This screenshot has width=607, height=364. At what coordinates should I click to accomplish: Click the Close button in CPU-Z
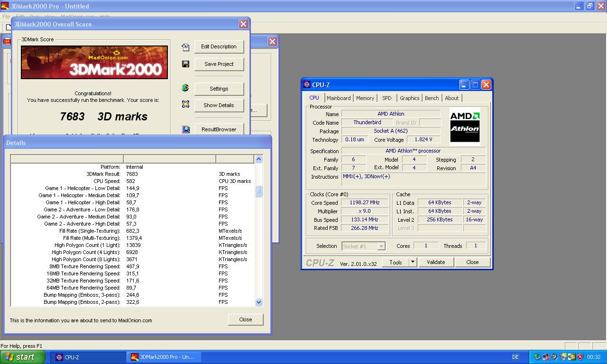pos(472,262)
